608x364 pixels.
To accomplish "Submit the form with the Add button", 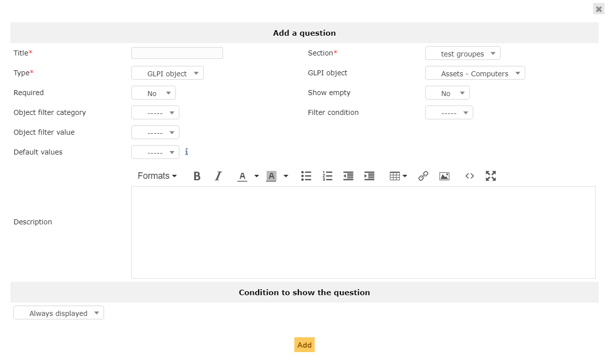I will click(304, 345).
